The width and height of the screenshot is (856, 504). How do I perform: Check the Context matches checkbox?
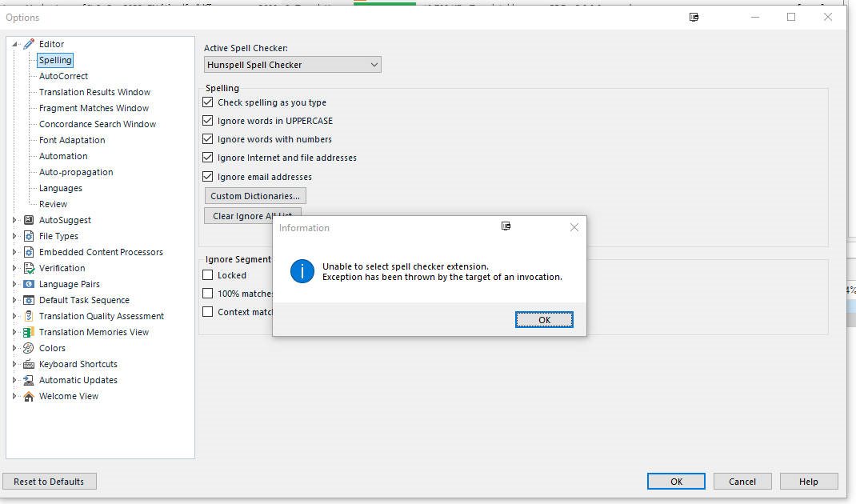[207, 312]
